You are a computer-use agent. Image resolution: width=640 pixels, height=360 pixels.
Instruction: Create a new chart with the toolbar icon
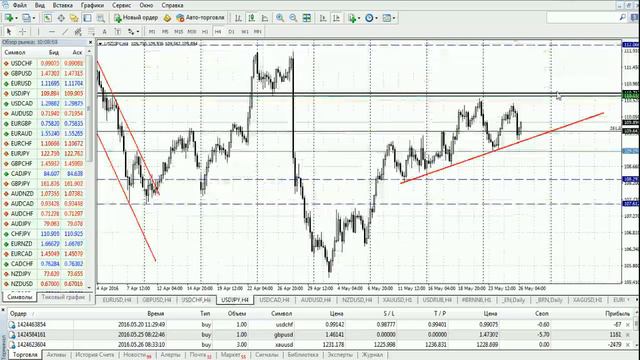(8, 18)
